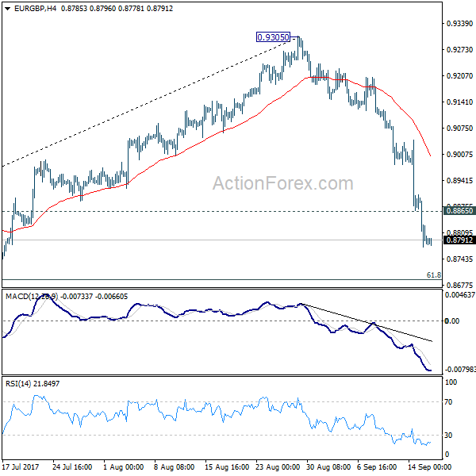
Task: Click the 23 Aug 00:00 time label
Action: [x=278, y=467]
